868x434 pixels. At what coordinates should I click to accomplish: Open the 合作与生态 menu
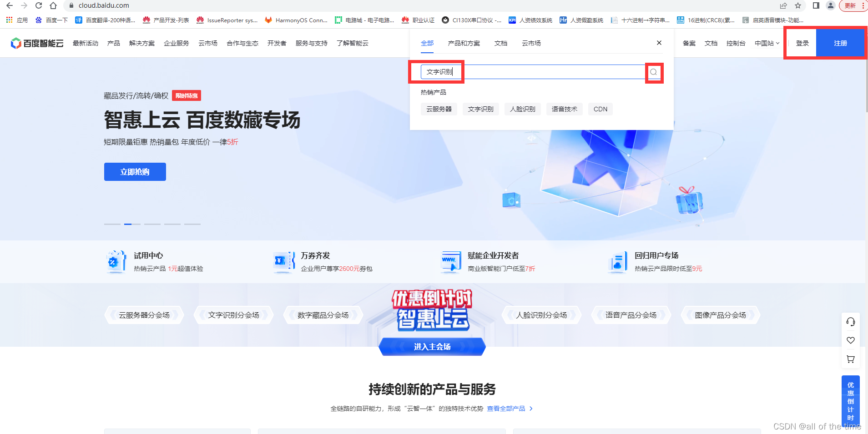point(242,43)
